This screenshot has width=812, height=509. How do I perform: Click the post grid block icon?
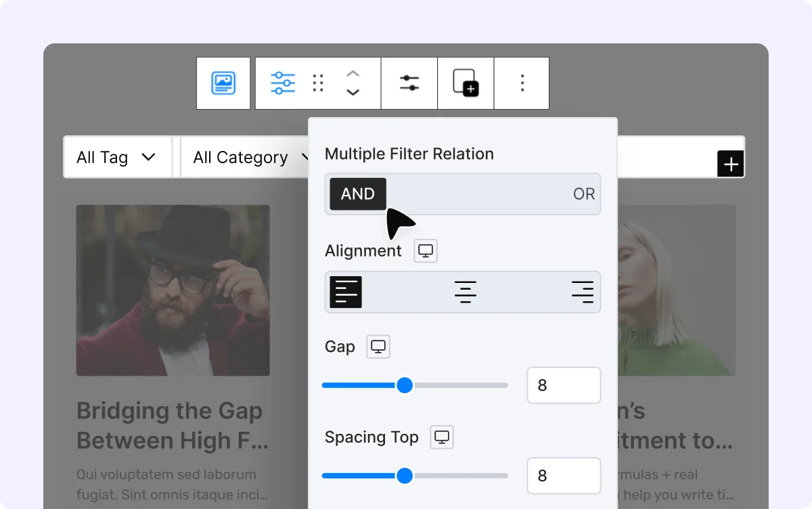(x=223, y=83)
